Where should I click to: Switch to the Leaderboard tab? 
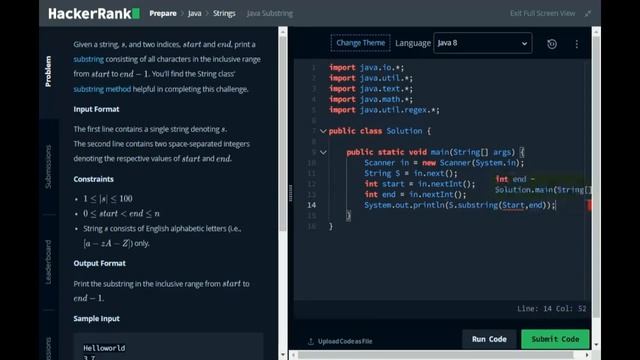(49, 262)
